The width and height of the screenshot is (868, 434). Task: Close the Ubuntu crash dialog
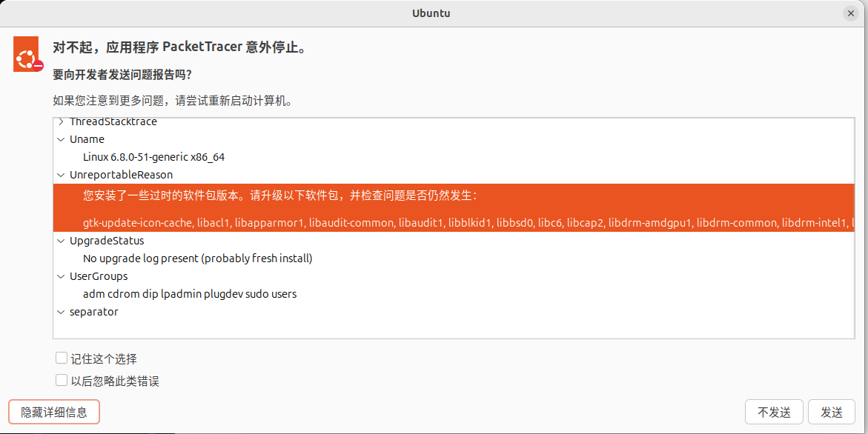(851, 13)
